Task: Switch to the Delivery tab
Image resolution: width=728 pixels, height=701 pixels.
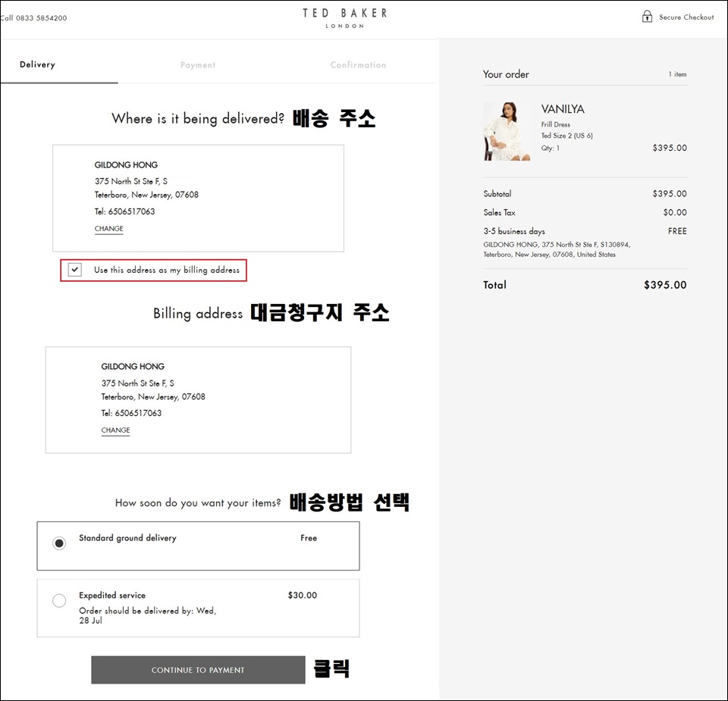Action: (38, 64)
